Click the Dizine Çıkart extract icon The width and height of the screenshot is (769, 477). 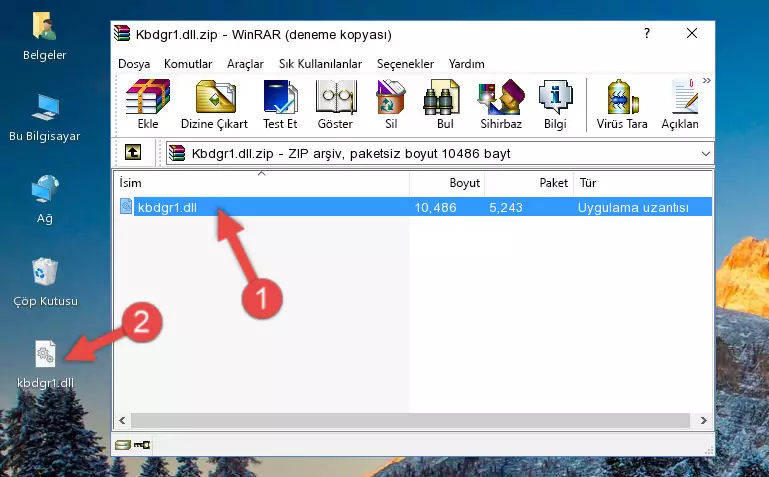point(215,97)
